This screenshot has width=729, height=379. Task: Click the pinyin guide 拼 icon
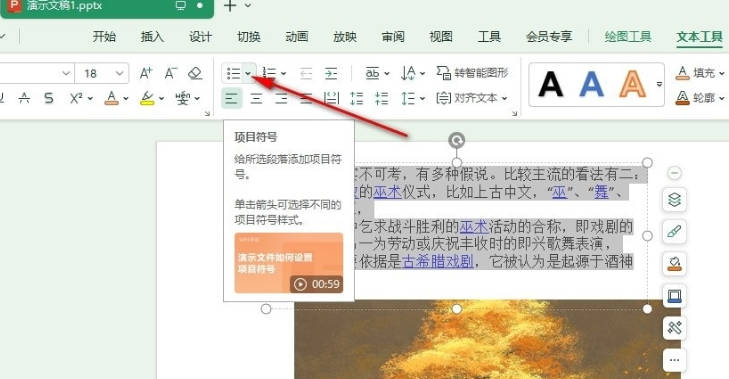[x=183, y=98]
